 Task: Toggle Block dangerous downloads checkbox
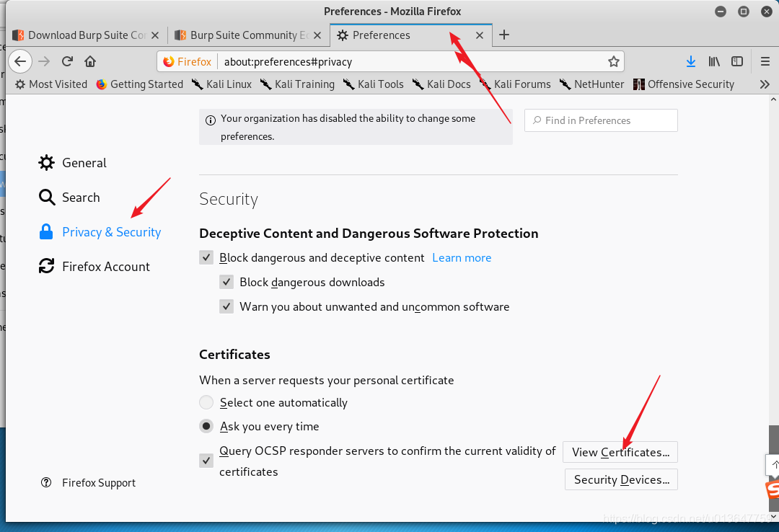point(226,282)
